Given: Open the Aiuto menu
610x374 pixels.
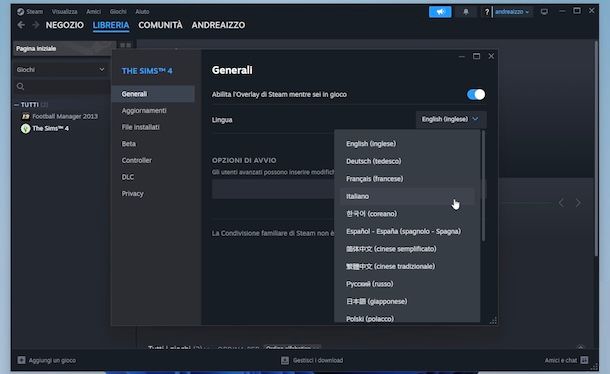Looking at the screenshot, I should pos(142,12).
